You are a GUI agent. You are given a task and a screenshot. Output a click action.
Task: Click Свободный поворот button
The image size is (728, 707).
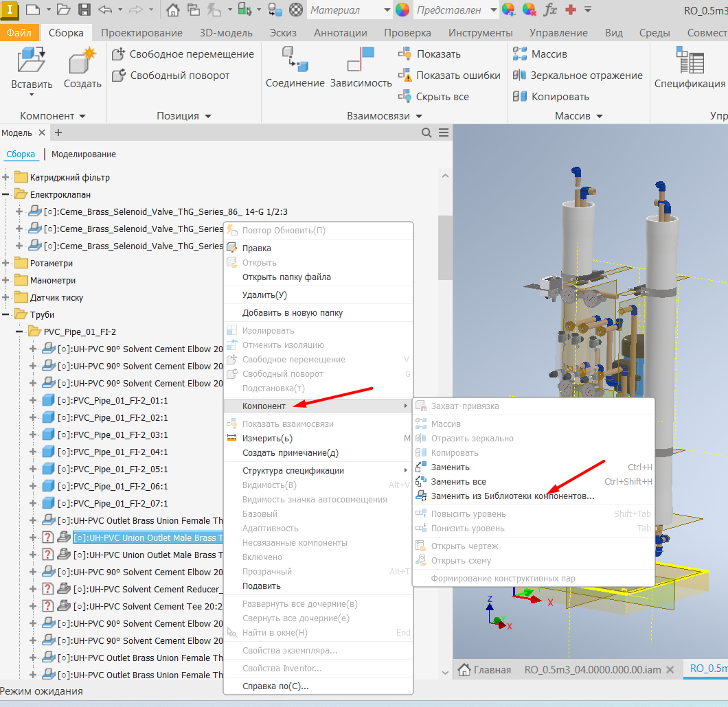click(179, 76)
